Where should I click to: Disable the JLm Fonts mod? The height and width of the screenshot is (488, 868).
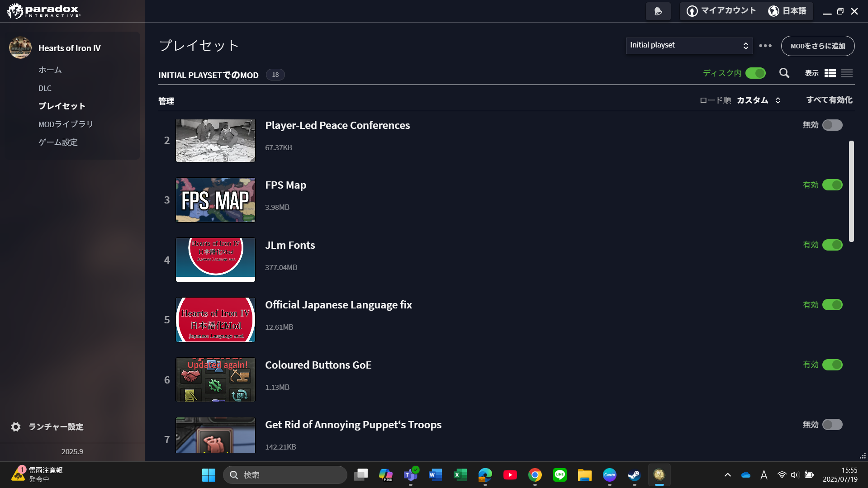coord(832,245)
